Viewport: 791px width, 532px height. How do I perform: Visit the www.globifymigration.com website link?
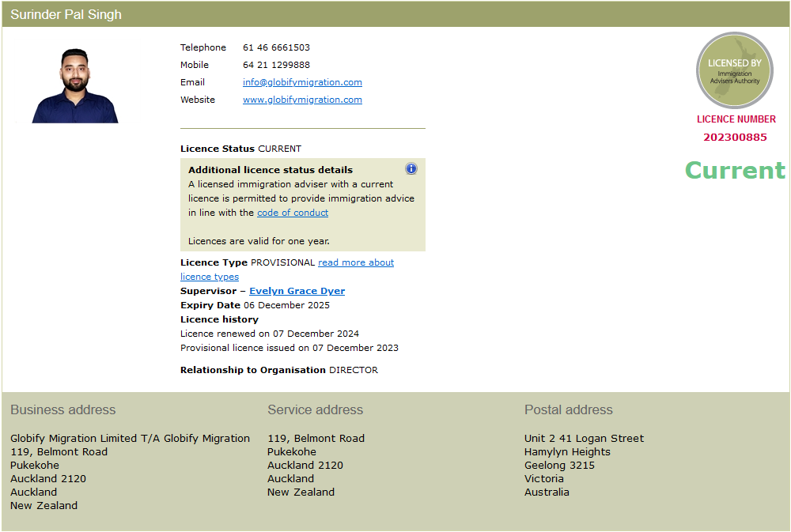click(x=302, y=100)
